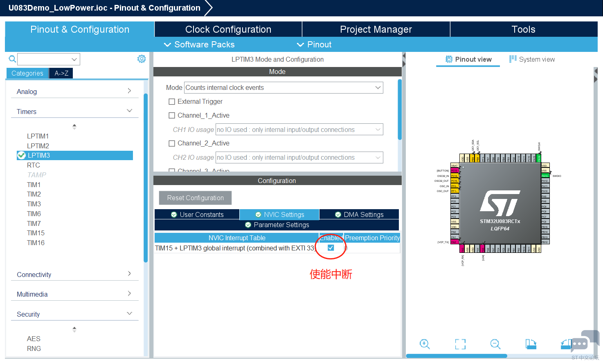This screenshot has height=364, width=603.
Task: Select TIM2 in the Timers list
Action: coord(34,194)
